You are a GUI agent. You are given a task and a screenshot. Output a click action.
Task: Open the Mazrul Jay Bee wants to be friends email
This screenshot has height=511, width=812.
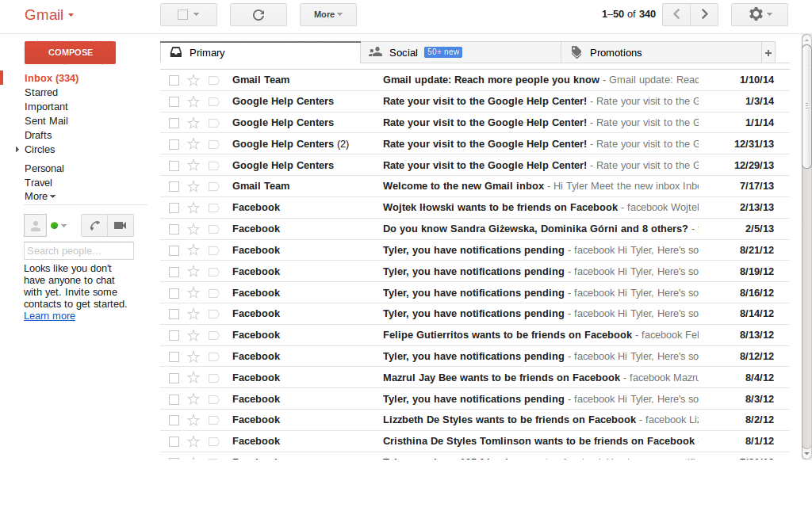[475, 378]
